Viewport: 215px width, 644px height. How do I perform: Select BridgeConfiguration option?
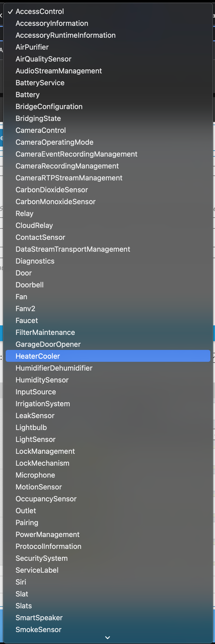[49, 106]
